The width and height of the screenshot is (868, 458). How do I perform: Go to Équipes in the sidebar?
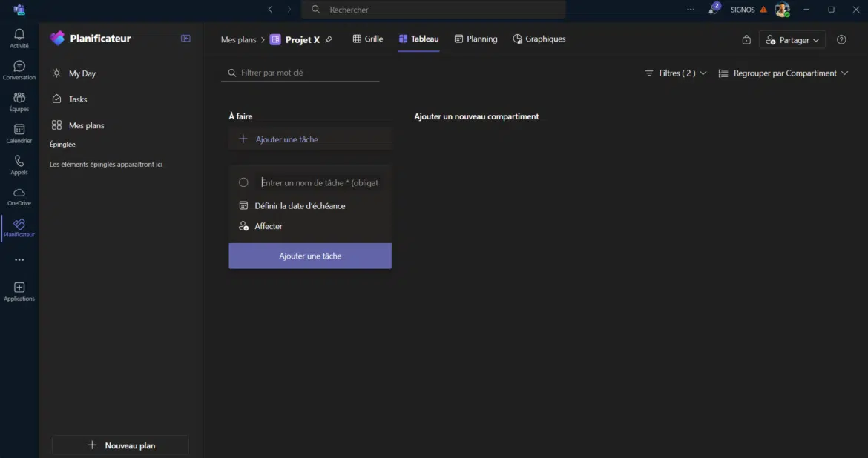pyautogui.click(x=19, y=102)
